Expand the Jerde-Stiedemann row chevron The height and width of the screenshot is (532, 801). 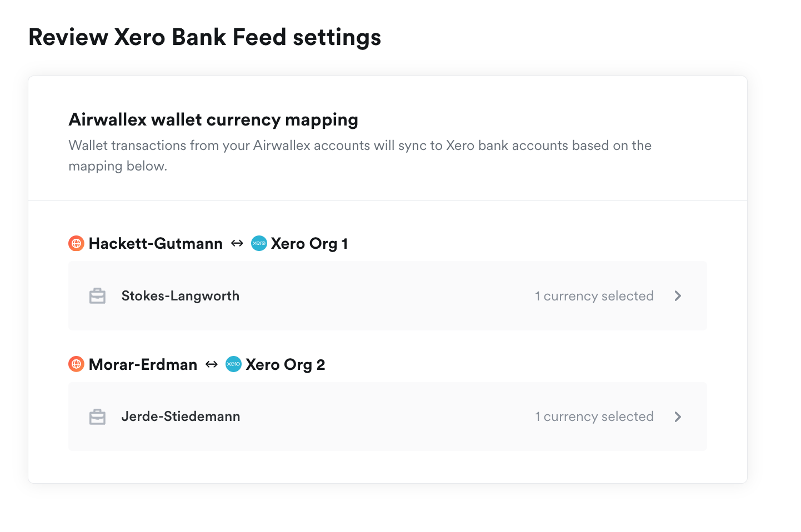pyautogui.click(x=678, y=416)
